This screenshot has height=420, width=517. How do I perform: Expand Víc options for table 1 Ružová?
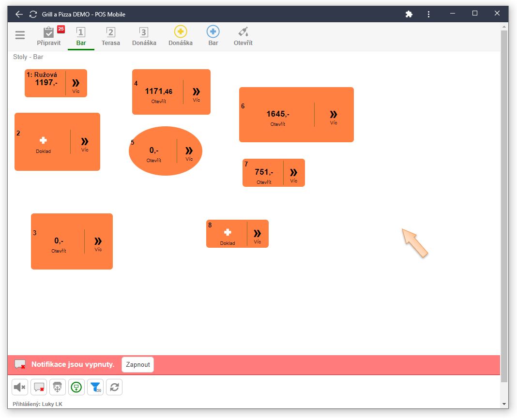76,85
